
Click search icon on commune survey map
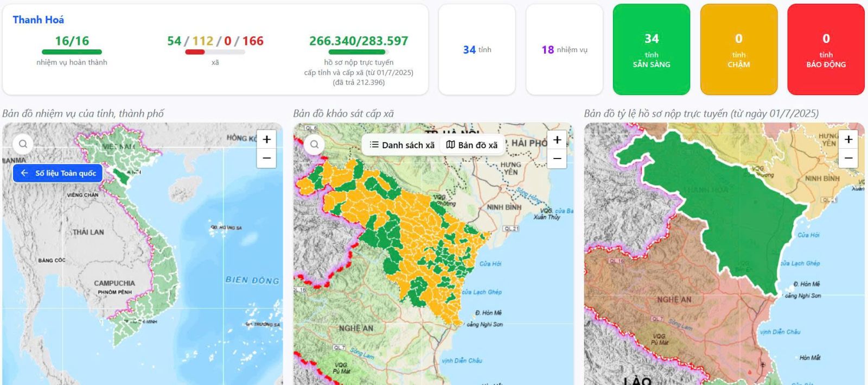(314, 144)
